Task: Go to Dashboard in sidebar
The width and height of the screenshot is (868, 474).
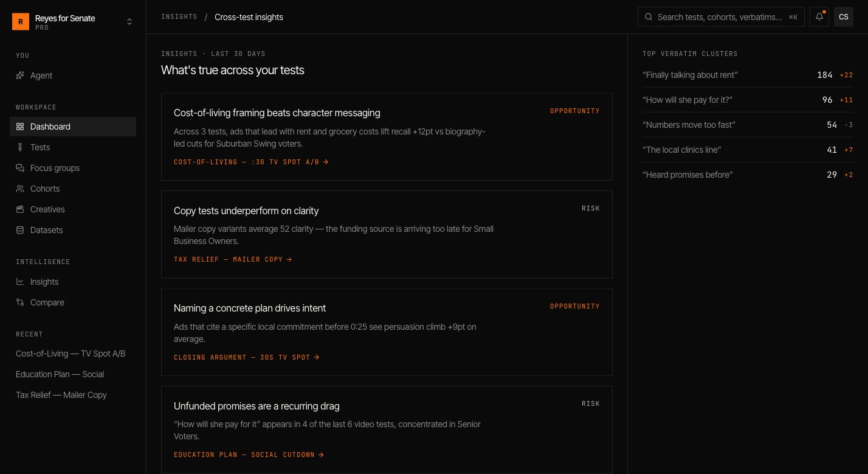Action: pos(73,127)
